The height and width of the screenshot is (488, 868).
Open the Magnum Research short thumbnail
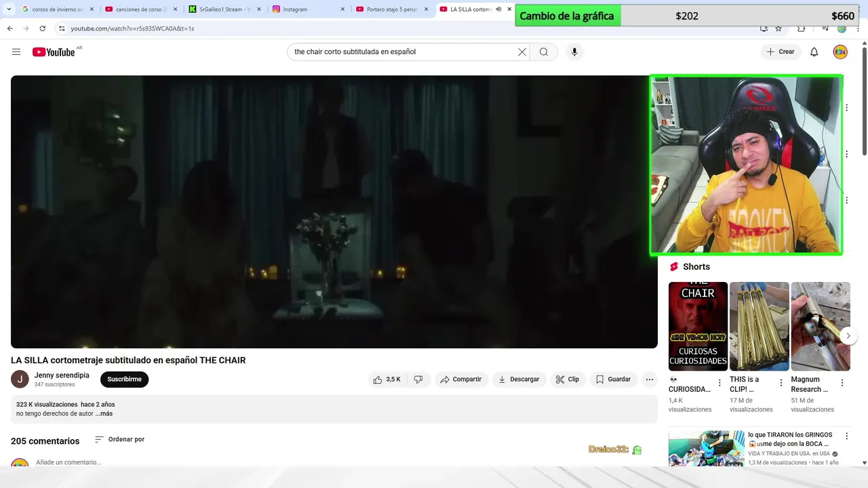821,326
